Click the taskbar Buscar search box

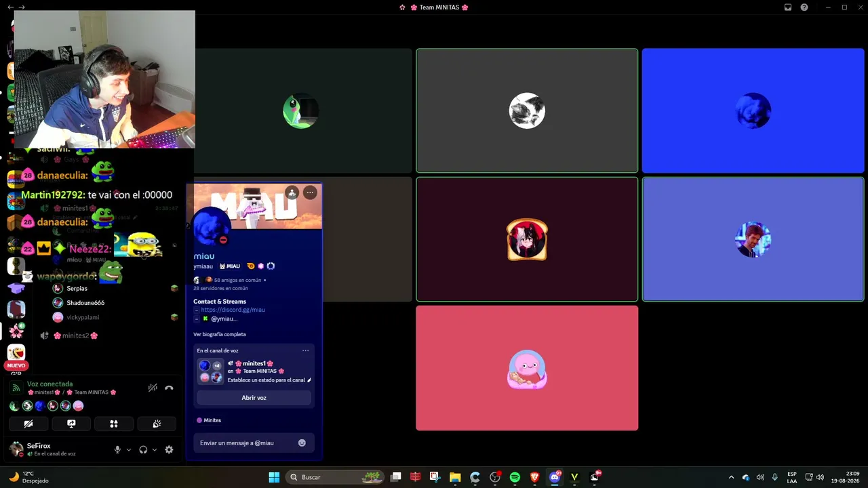point(334,477)
